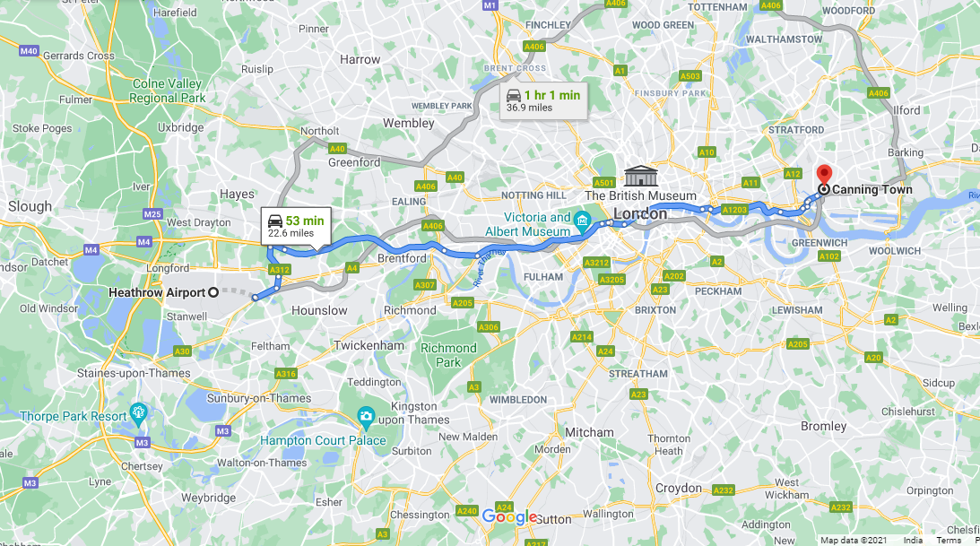Open the Terms link at bottom right

pos(949,541)
